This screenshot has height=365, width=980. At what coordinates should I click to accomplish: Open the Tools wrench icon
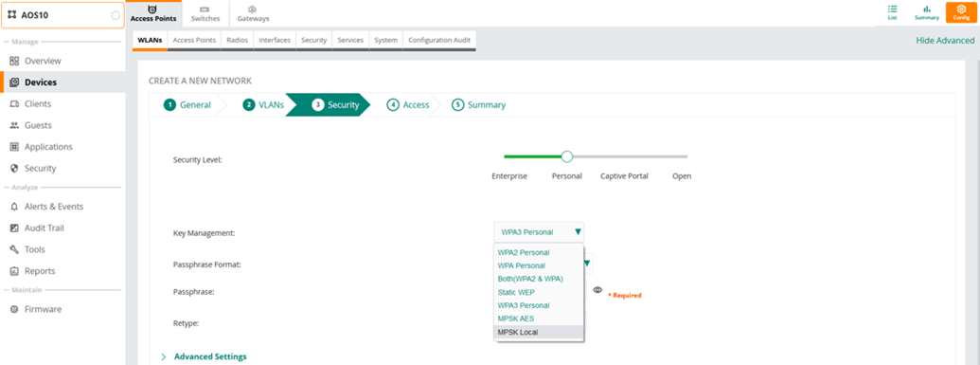[x=14, y=249]
